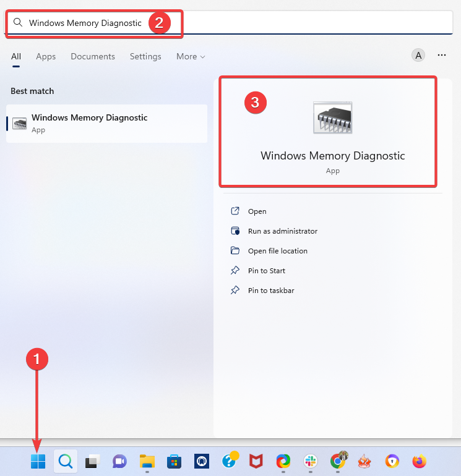Click the Best match heading
Viewport: 461px width, 476px height.
click(32, 91)
